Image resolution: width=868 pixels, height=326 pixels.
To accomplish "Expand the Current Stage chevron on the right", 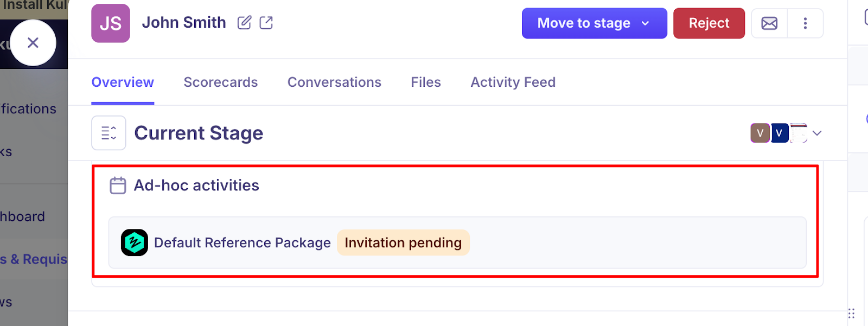I will click(817, 133).
